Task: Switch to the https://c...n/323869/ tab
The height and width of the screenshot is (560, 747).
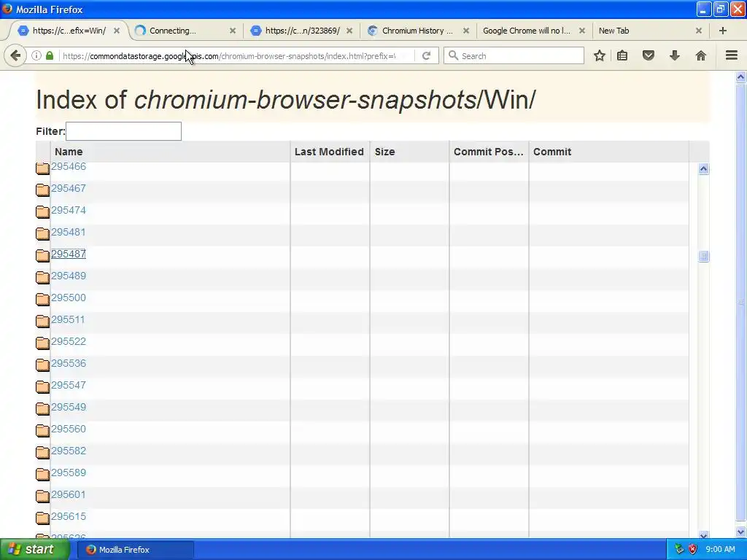Action: 302,31
